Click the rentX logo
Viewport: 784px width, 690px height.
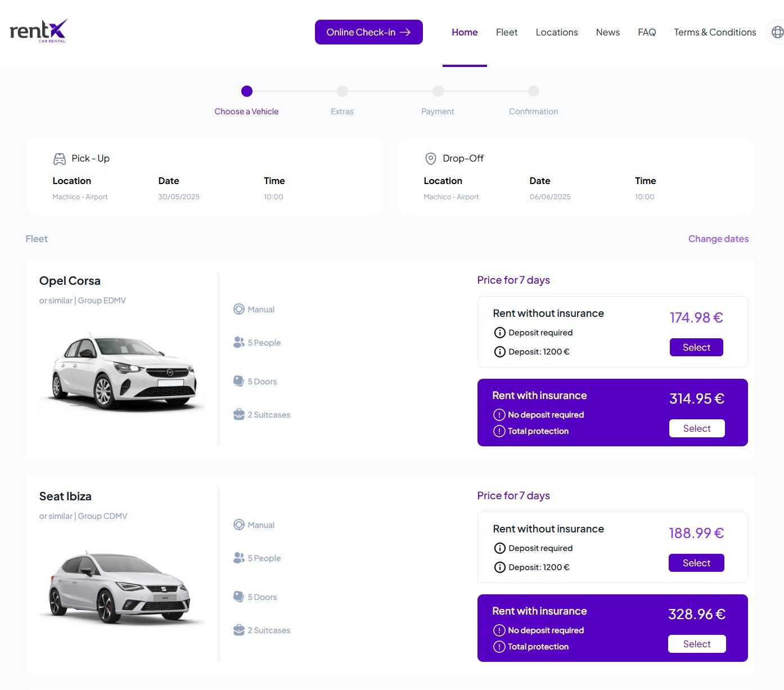(x=38, y=31)
